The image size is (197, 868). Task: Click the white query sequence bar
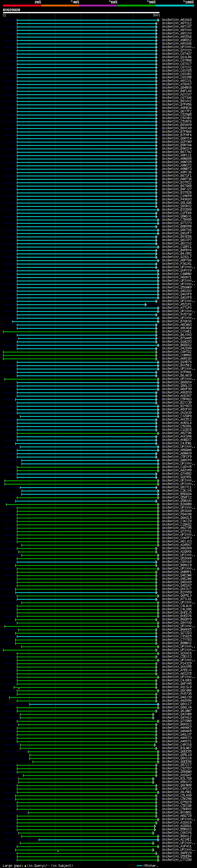(x=81, y=13)
